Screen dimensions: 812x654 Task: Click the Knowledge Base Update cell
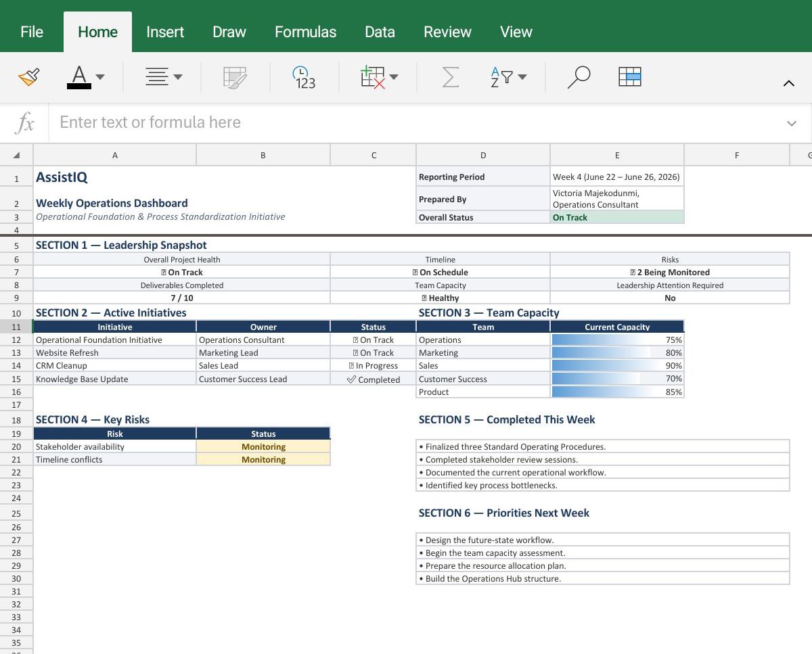tap(114, 379)
